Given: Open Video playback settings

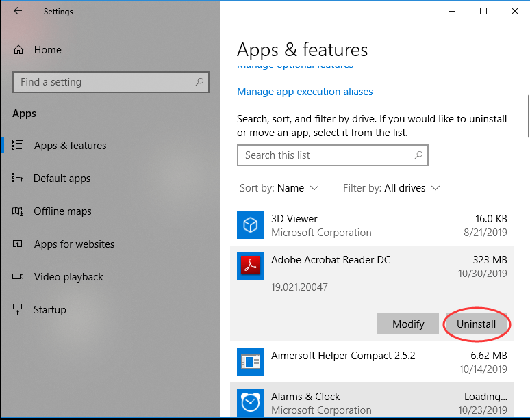Looking at the screenshot, I should [110, 277].
